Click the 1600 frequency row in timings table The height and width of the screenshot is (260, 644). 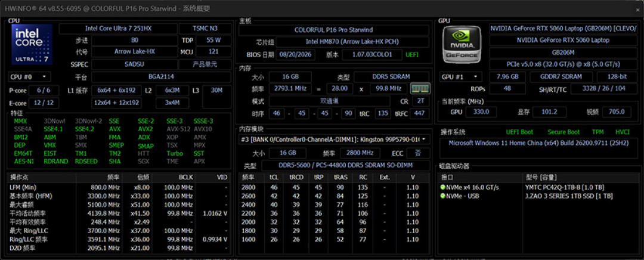point(334,239)
